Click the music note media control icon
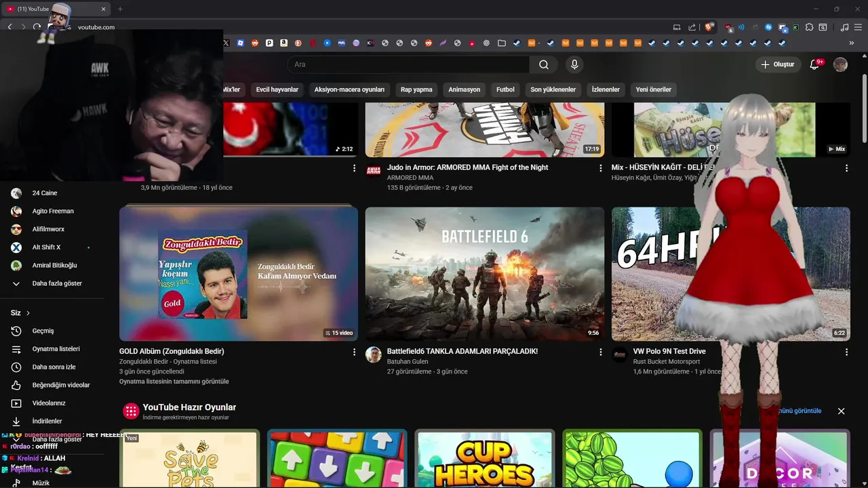 (844, 27)
